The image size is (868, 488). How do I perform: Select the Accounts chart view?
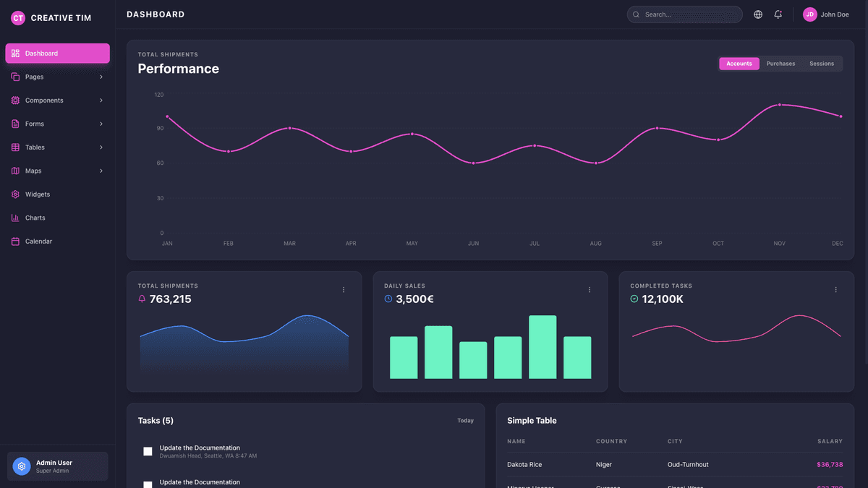pos(739,64)
